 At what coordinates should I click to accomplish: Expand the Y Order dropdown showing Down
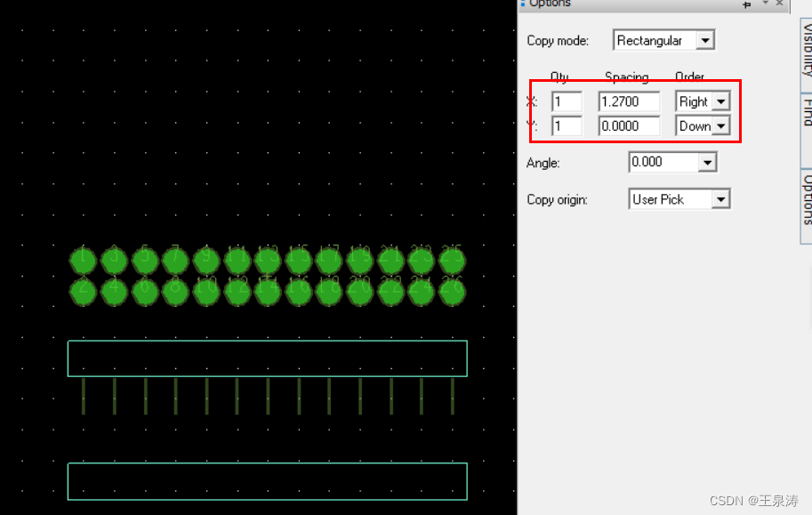tap(720, 126)
